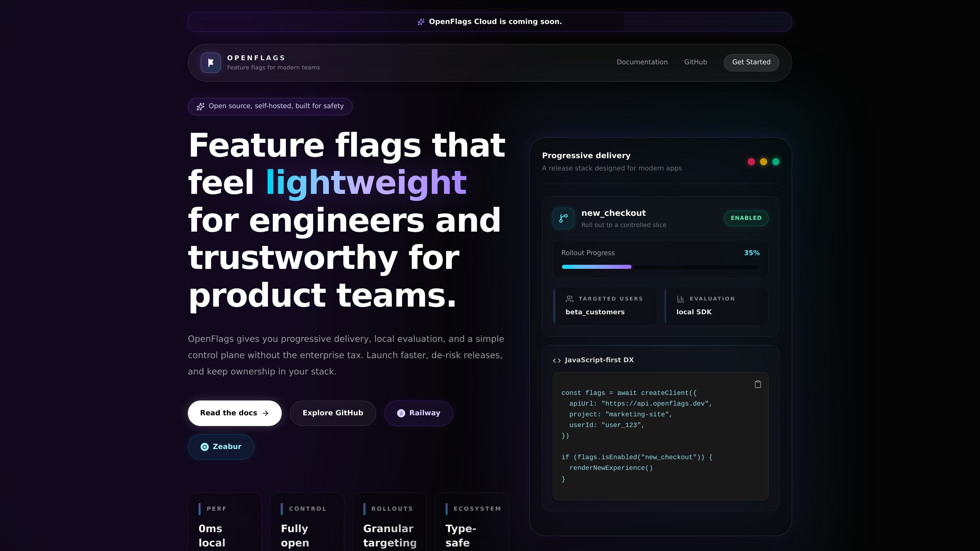Click the apiUrl line in the code

pyautogui.click(x=640, y=404)
